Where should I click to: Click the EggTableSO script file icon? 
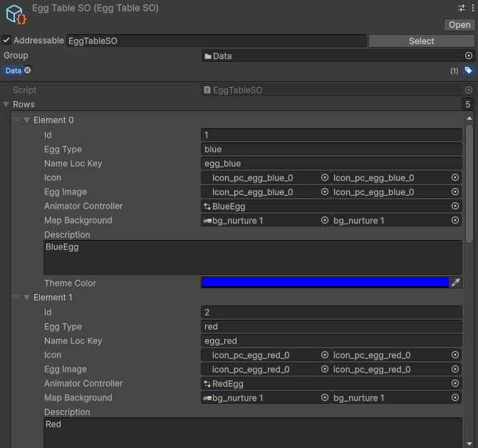pos(207,90)
